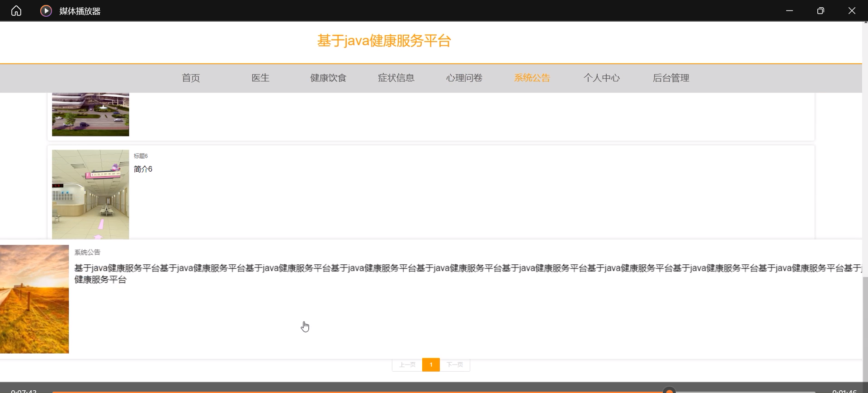Click the 基于java健康服务平台 site title
868x393 pixels.
pos(384,41)
